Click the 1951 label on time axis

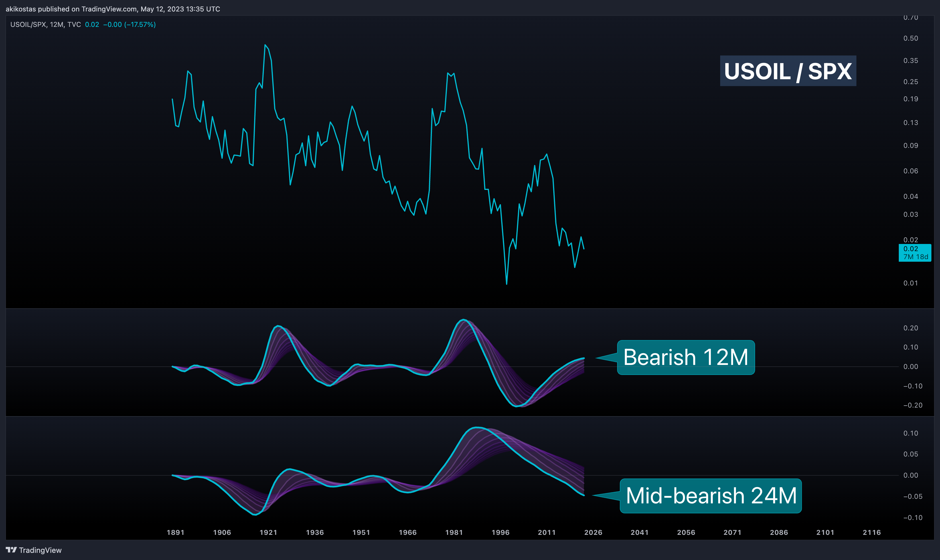[x=362, y=533]
